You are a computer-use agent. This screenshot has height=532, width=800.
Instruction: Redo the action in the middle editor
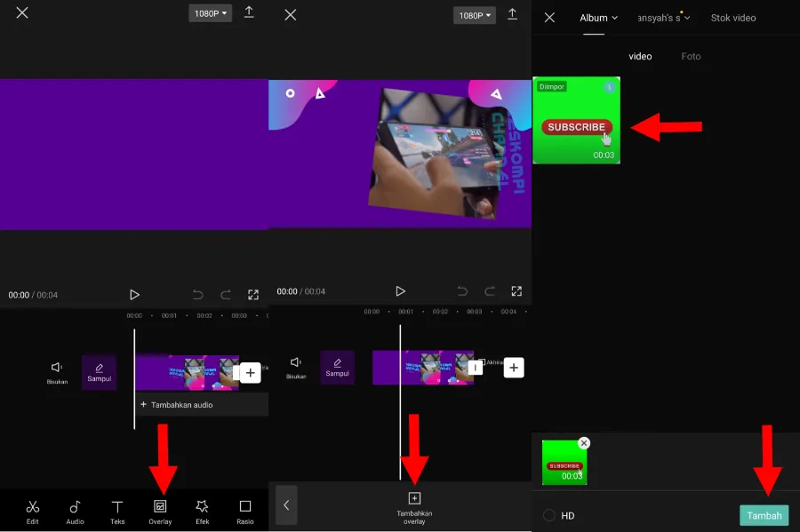point(490,291)
